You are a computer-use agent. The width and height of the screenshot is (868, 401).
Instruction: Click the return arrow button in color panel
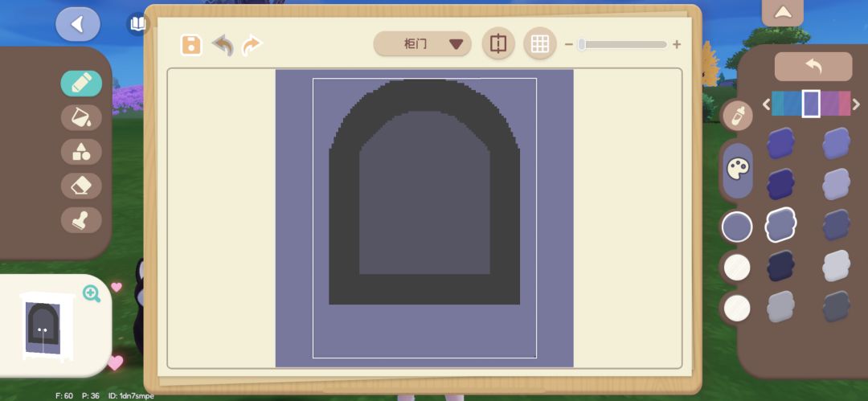point(813,67)
